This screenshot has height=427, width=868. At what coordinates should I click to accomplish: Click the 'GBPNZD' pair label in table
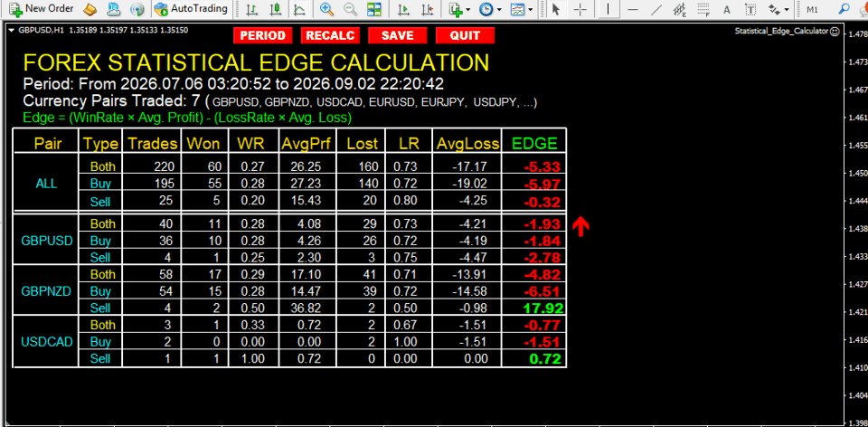(46, 291)
